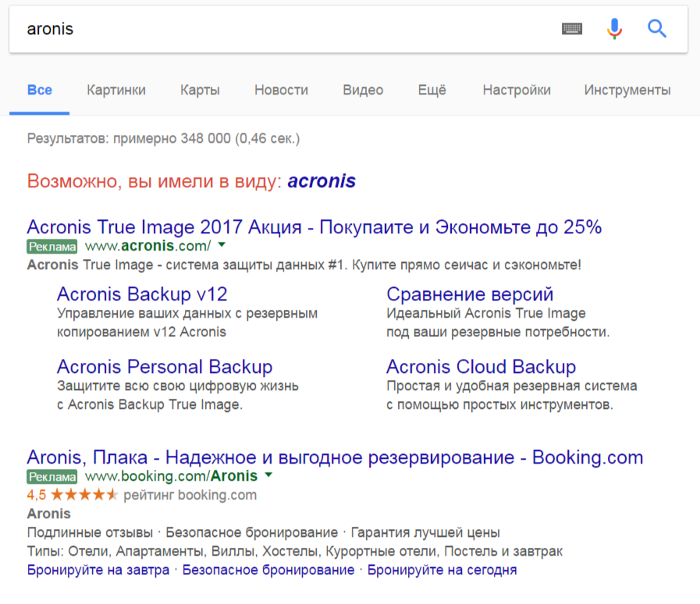Expand the arrow next to www.booking.com/Aronis
The height and width of the screenshot is (604, 700).
tap(268, 475)
